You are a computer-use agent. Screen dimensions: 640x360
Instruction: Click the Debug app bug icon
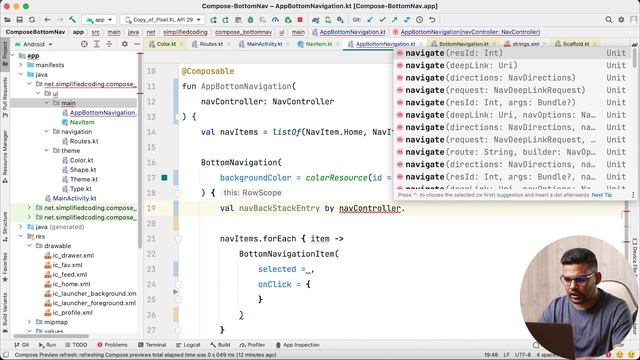251,20
